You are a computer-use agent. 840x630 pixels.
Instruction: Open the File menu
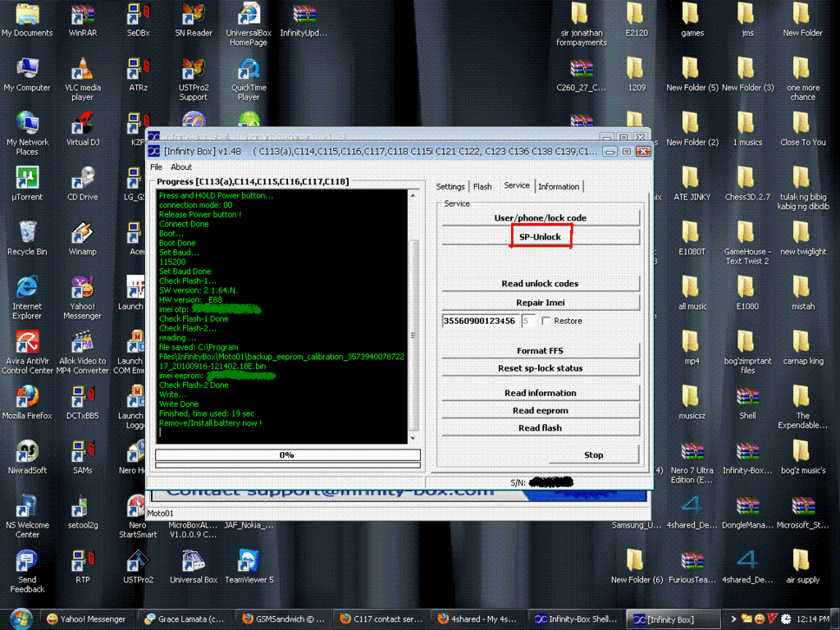(x=156, y=167)
